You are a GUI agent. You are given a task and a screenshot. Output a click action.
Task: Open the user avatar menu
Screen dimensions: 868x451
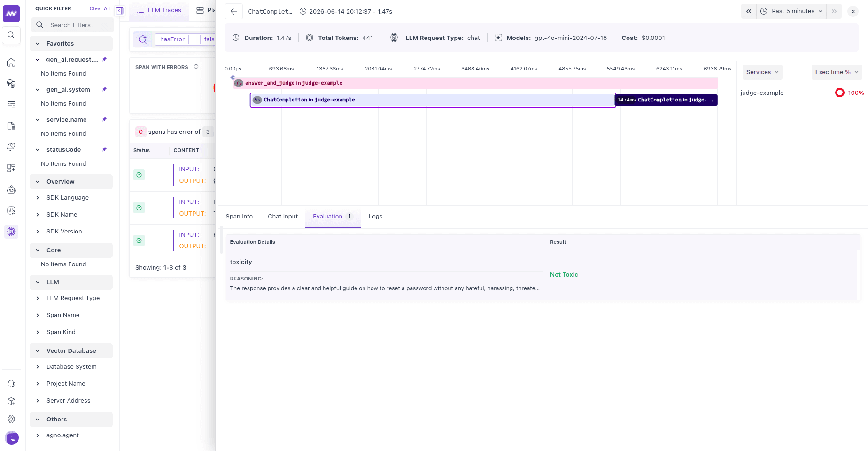tap(12, 438)
